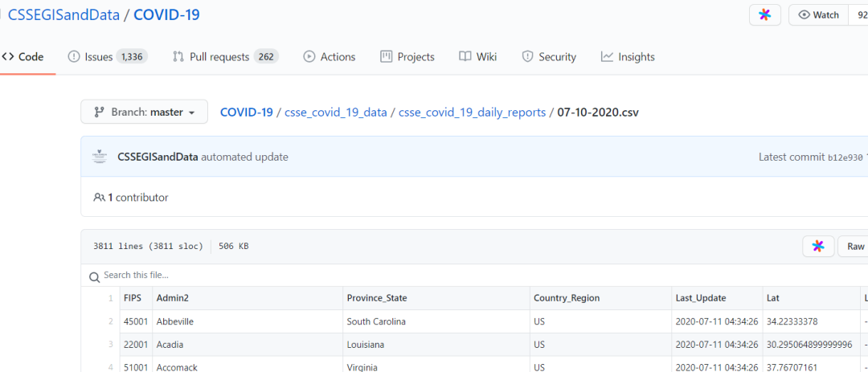868x372 pixels.
Task: Open the Projects tab
Action: [416, 57]
